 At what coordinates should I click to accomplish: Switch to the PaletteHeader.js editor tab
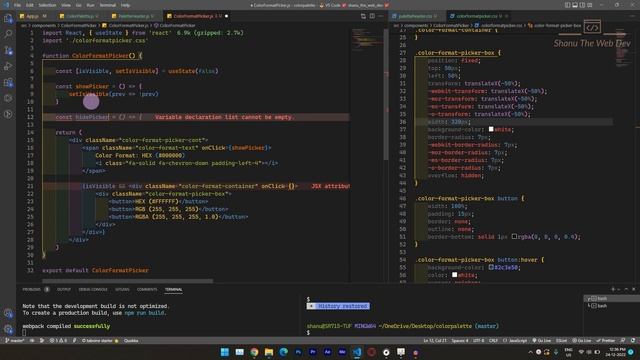pyautogui.click(x=133, y=16)
